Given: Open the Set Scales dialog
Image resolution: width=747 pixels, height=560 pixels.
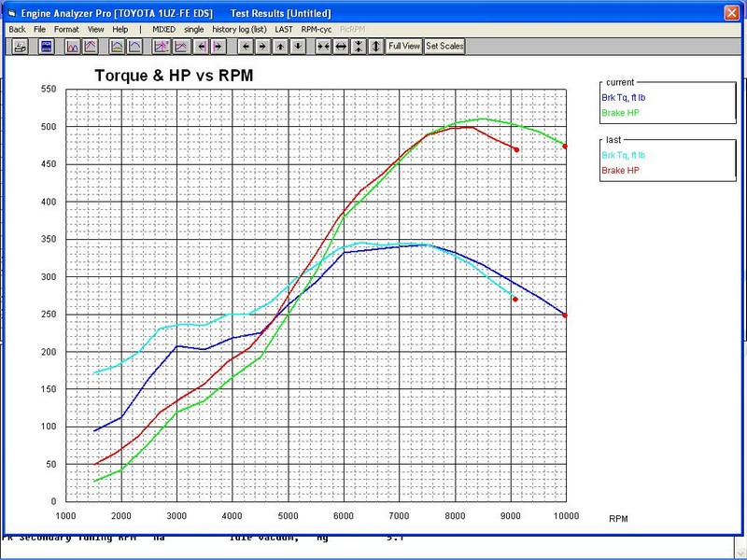Looking at the screenshot, I should point(444,46).
